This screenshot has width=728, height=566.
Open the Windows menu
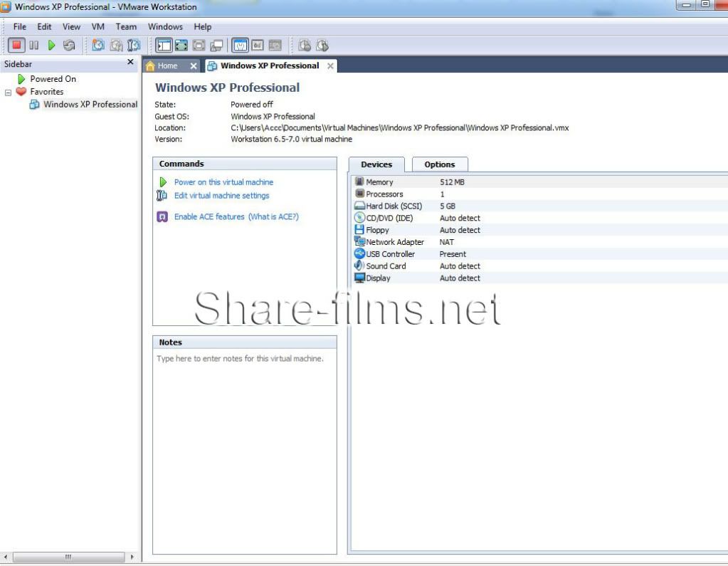pos(165,27)
